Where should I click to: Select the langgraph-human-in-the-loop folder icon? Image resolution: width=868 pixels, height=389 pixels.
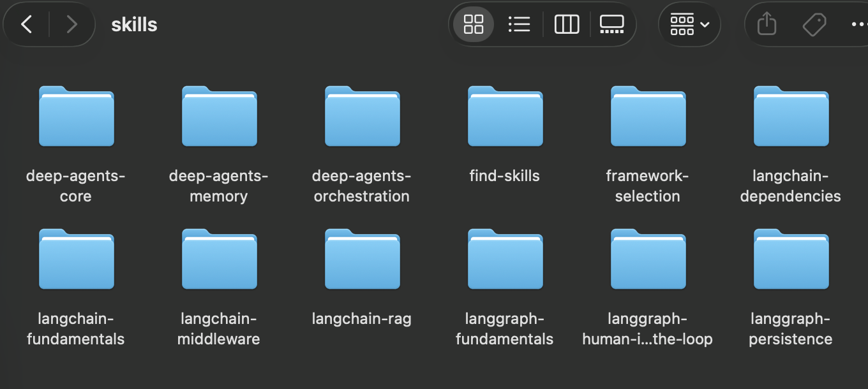coord(648,260)
